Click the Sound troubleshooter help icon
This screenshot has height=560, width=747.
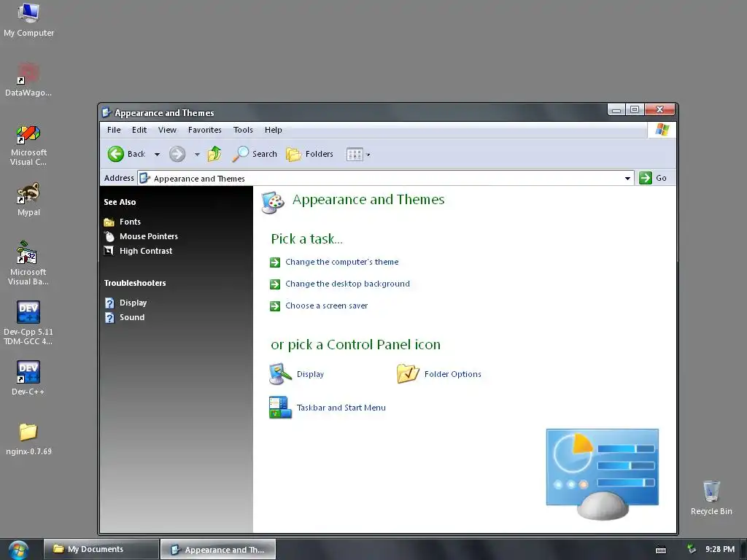coord(109,318)
